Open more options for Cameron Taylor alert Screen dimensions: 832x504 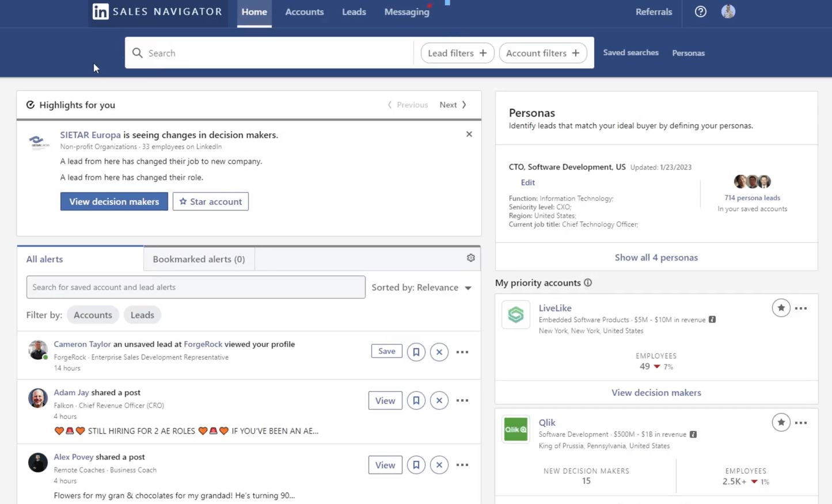point(462,352)
